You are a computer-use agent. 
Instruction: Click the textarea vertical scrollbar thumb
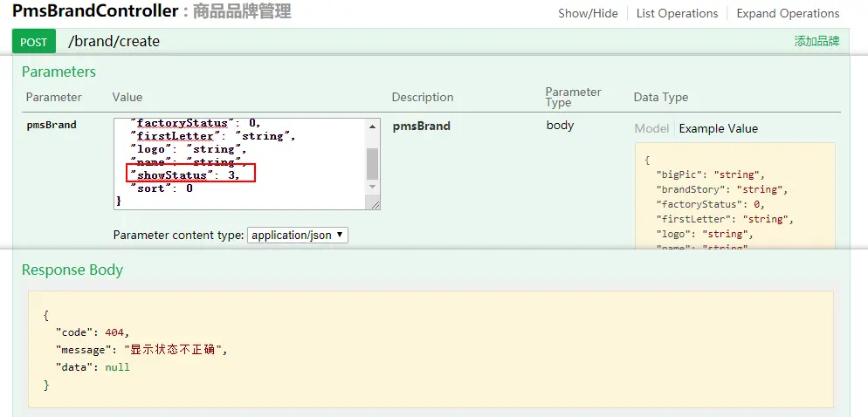373,163
